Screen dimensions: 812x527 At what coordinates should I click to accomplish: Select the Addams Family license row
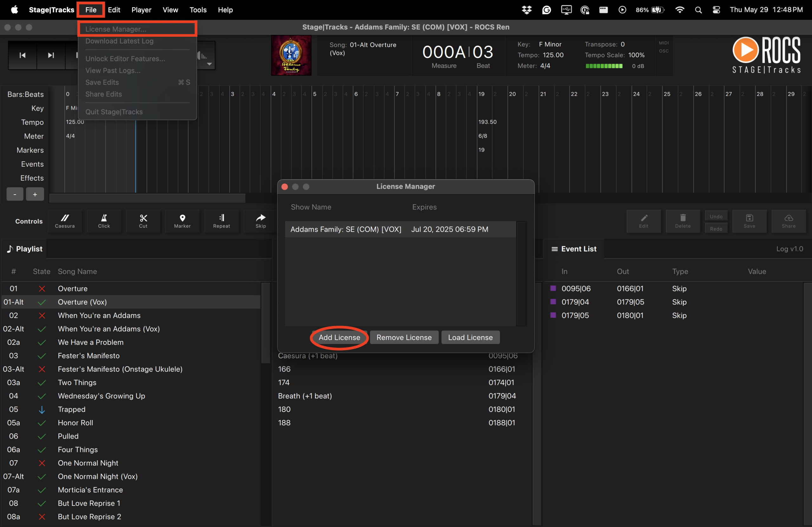(x=400, y=229)
